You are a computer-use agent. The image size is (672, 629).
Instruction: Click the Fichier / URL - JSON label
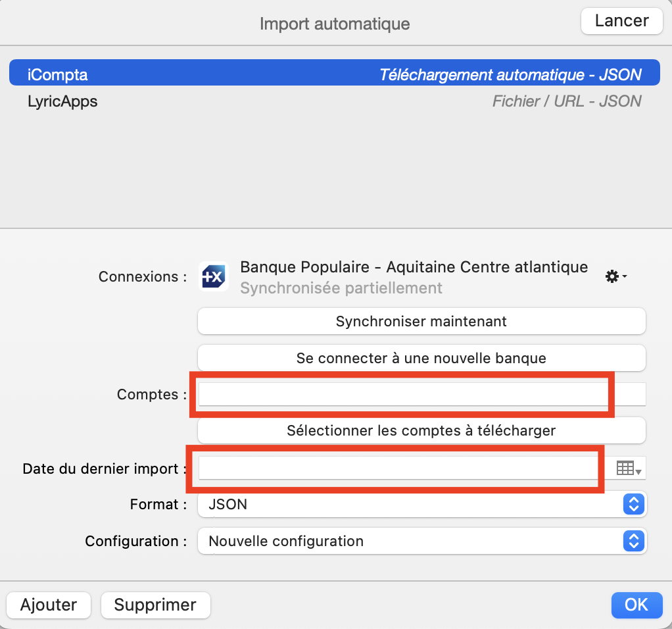(x=567, y=101)
